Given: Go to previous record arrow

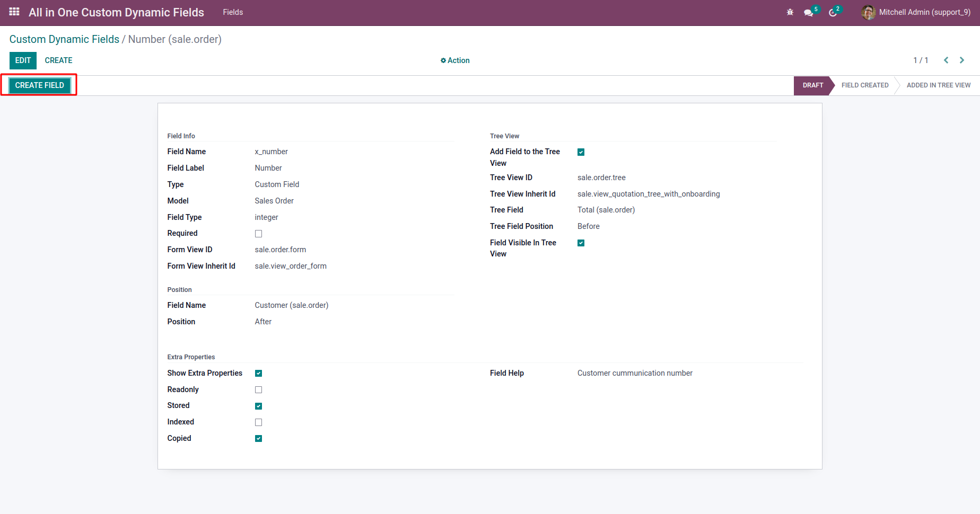Looking at the screenshot, I should click(x=946, y=60).
